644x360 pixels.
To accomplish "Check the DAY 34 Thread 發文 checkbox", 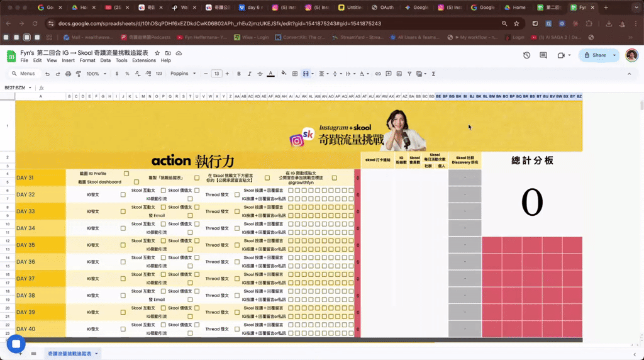I will click(237, 228).
